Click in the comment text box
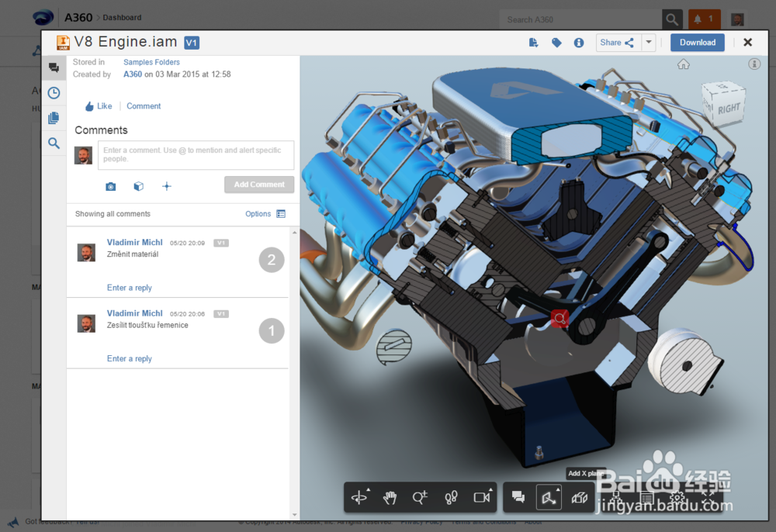The height and width of the screenshot is (532, 776). 196,155
